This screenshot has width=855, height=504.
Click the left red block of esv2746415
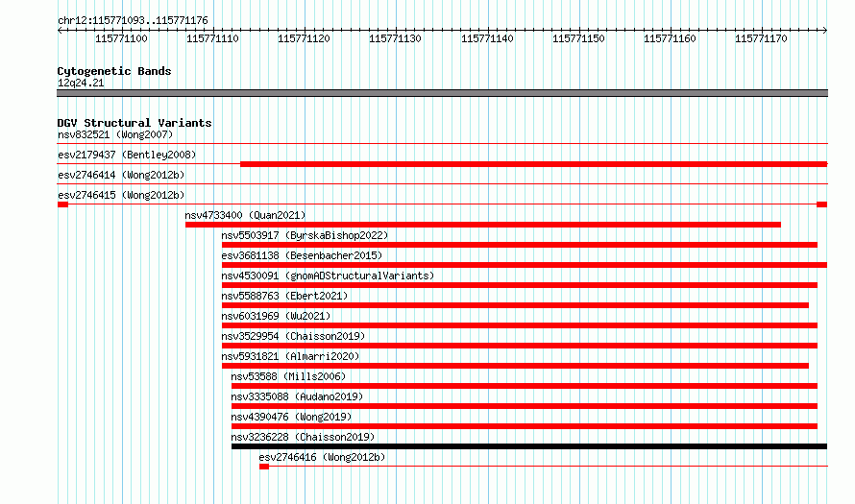coord(62,204)
